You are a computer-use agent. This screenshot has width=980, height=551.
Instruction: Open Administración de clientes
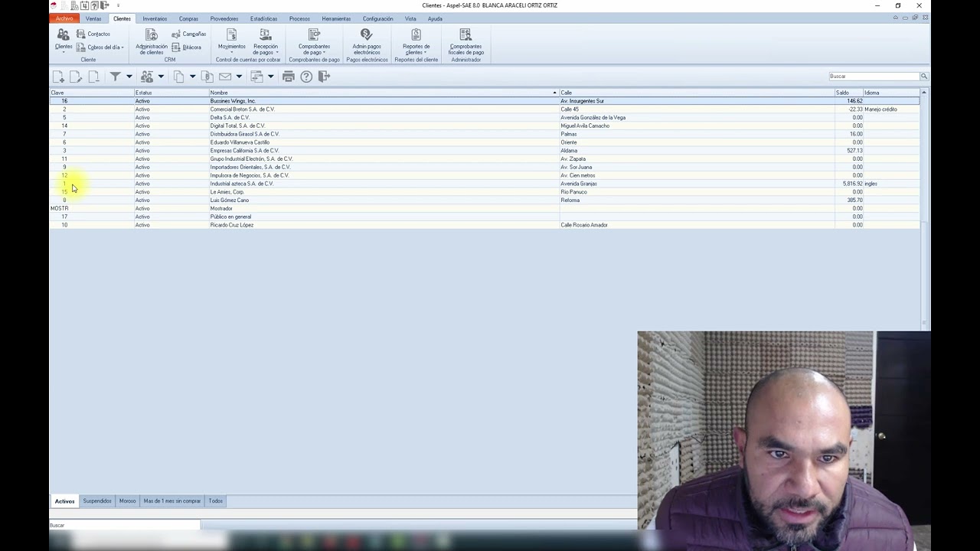coord(152,40)
